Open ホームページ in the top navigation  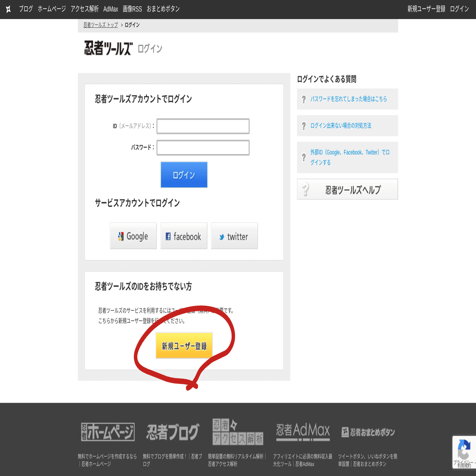point(52,9)
